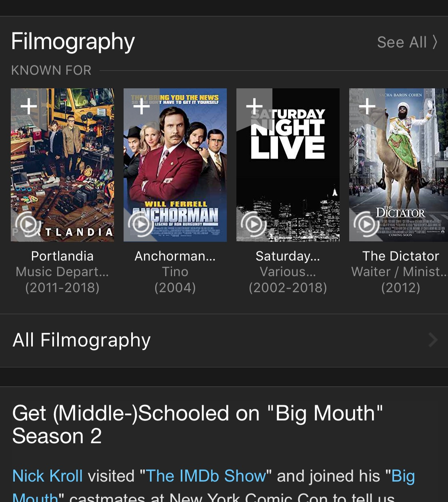
Task: Expand the All Filmography row chevron
Action: pyautogui.click(x=433, y=340)
